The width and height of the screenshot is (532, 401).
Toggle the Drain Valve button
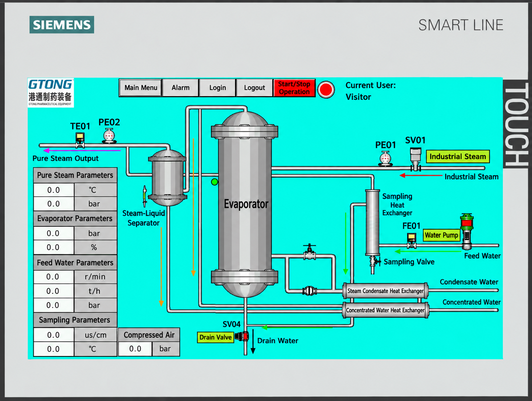pyautogui.click(x=215, y=337)
